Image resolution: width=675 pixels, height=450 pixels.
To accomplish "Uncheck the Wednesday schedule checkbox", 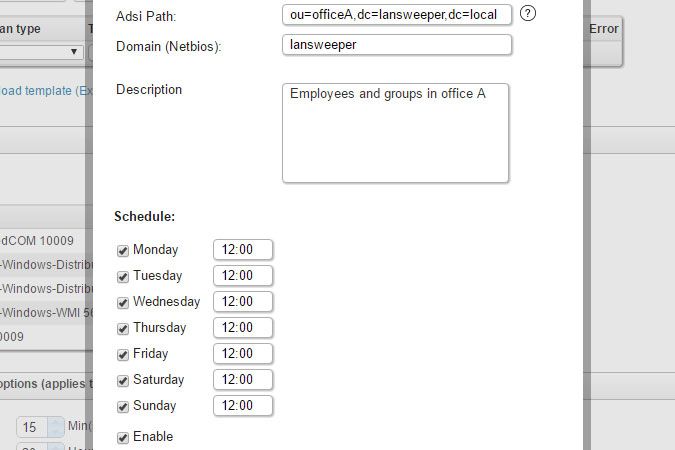I will [x=123, y=302].
